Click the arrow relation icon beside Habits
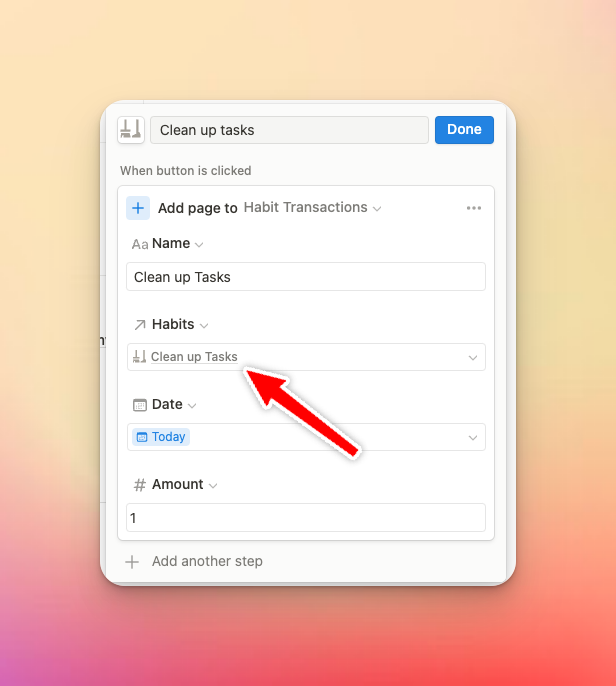This screenshot has height=686, width=616. pos(140,325)
